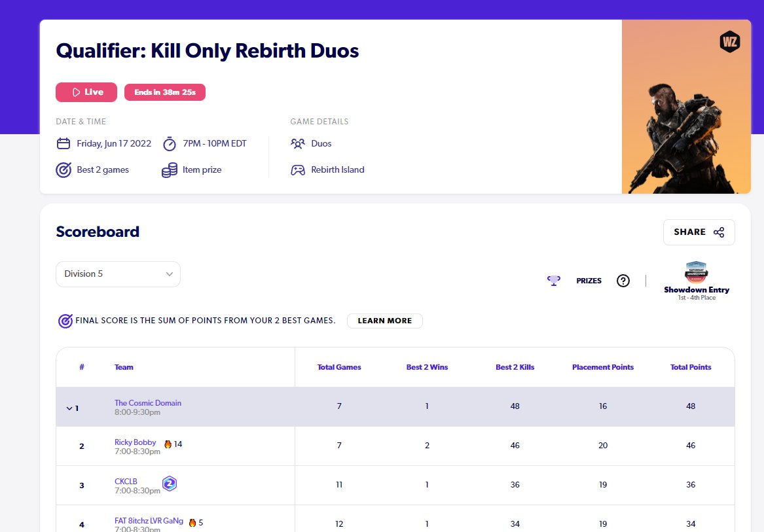The image size is (764, 532).
Task: Click the # rank column header
Action: 81,367
